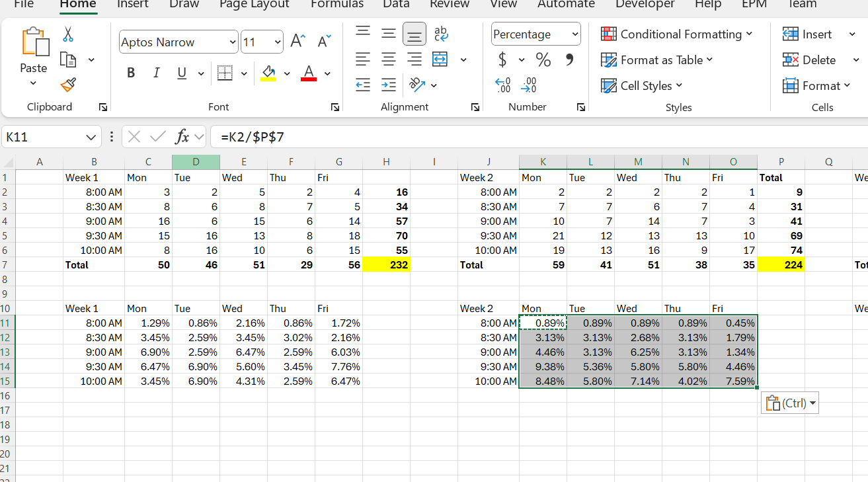Toggle middle vertical alignment
This screenshot has width=868, height=482.
coord(388,34)
